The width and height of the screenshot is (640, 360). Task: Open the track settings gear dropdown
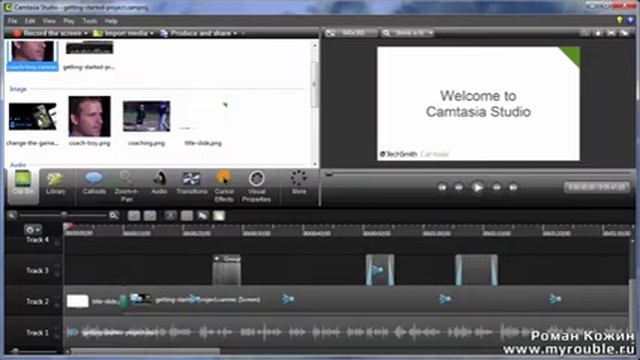(x=33, y=230)
